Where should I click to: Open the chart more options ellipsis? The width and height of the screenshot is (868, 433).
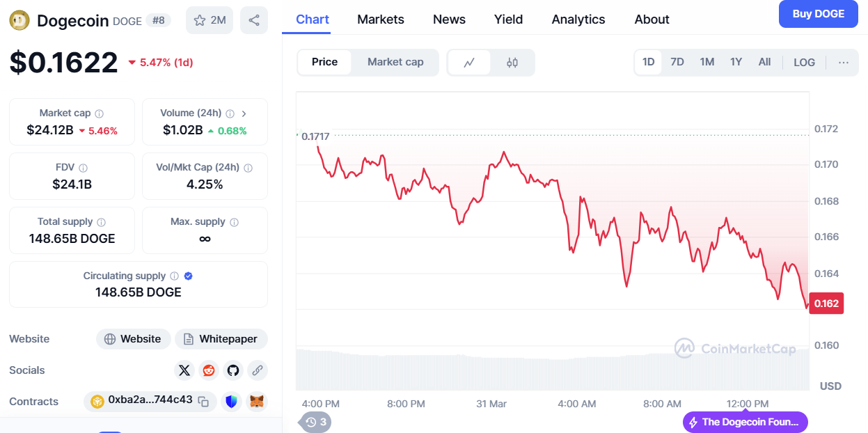click(x=844, y=62)
